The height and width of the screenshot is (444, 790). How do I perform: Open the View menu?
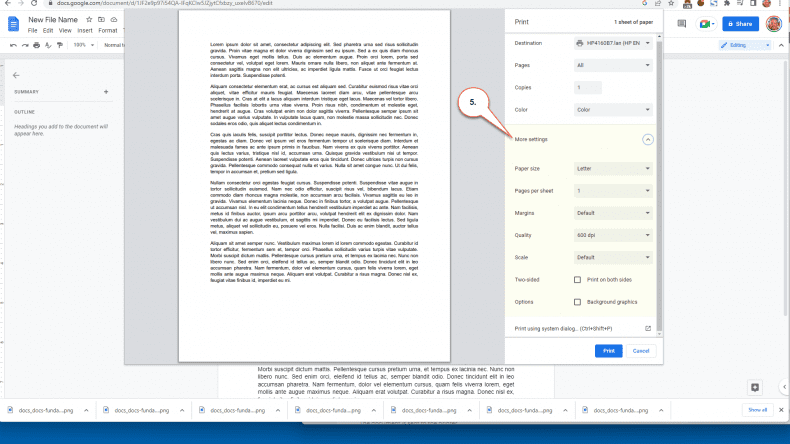(65, 31)
